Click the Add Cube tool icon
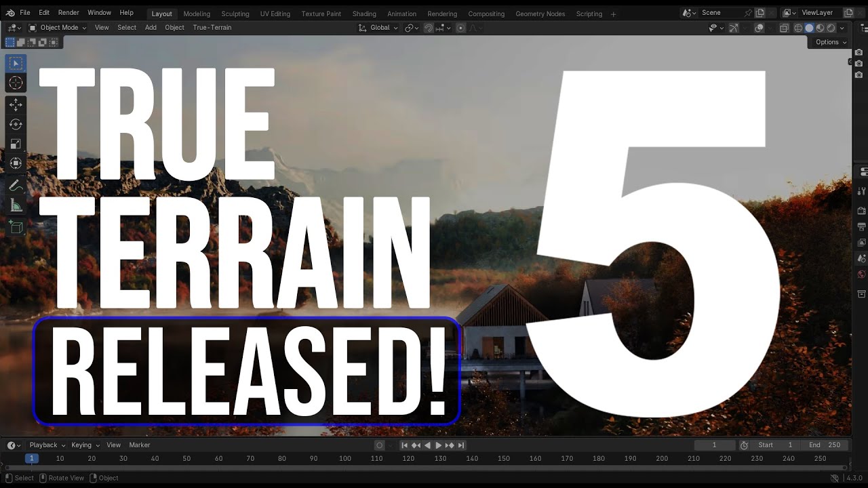The image size is (868, 488). 16,228
